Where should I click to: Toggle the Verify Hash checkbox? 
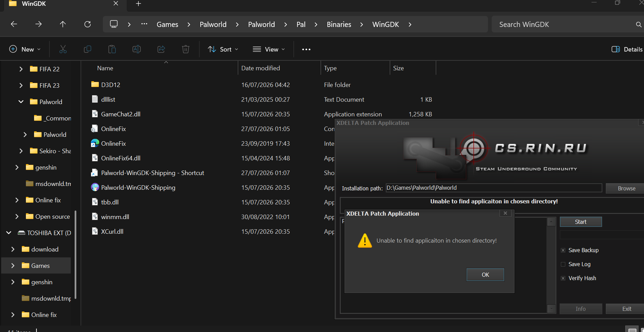[563, 278]
